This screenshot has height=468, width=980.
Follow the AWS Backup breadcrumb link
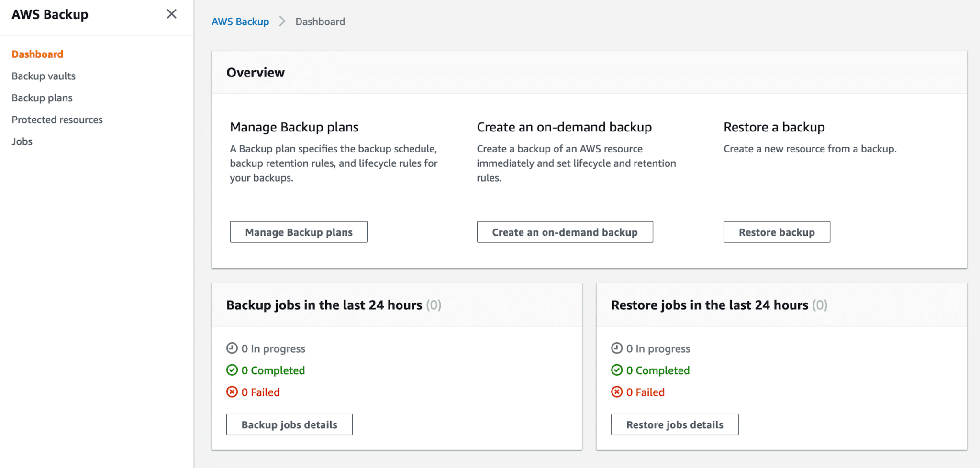[240, 22]
